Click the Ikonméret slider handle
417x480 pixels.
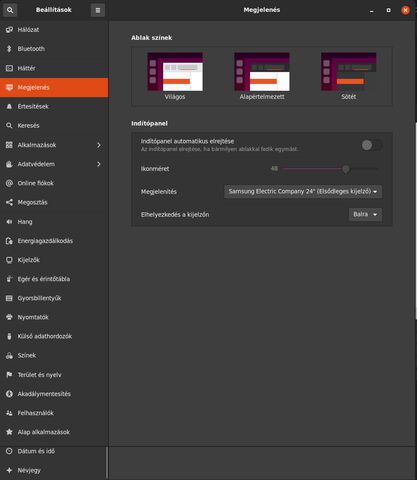click(346, 169)
